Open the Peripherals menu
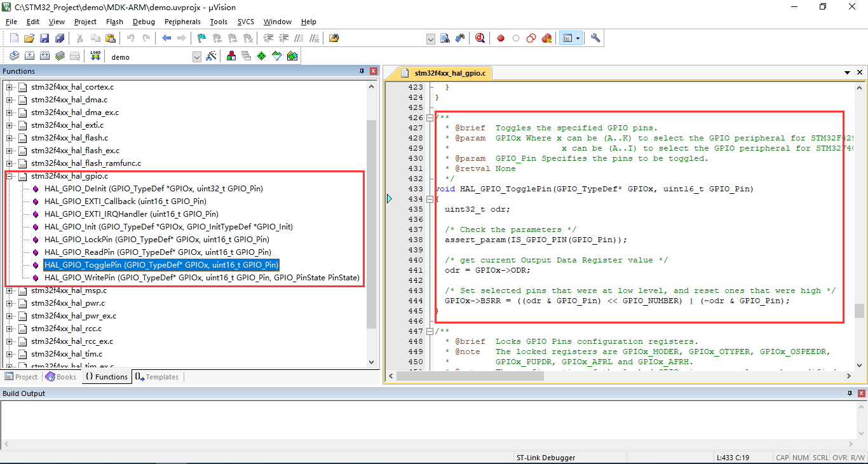This screenshot has height=464, width=868. point(182,22)
